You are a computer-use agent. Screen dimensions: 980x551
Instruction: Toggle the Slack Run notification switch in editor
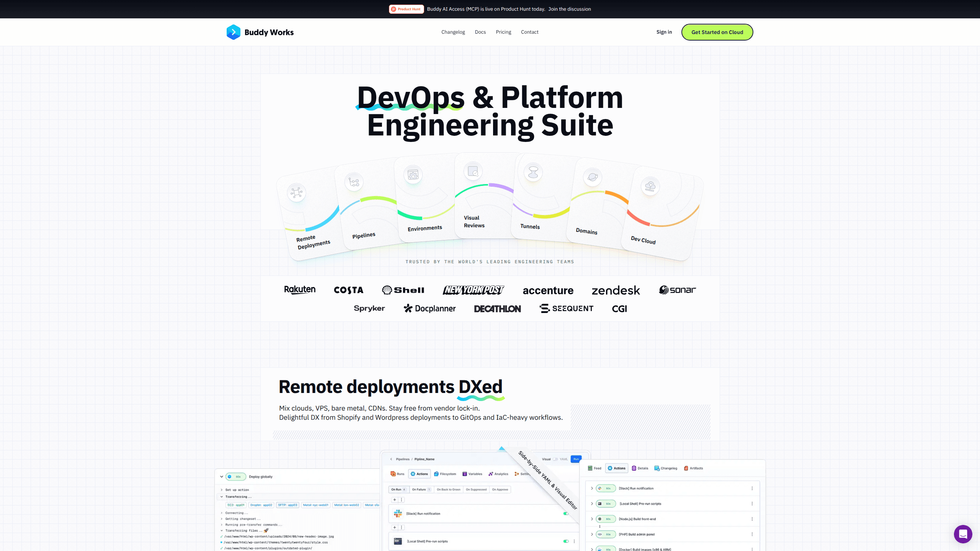pos(566,514)
